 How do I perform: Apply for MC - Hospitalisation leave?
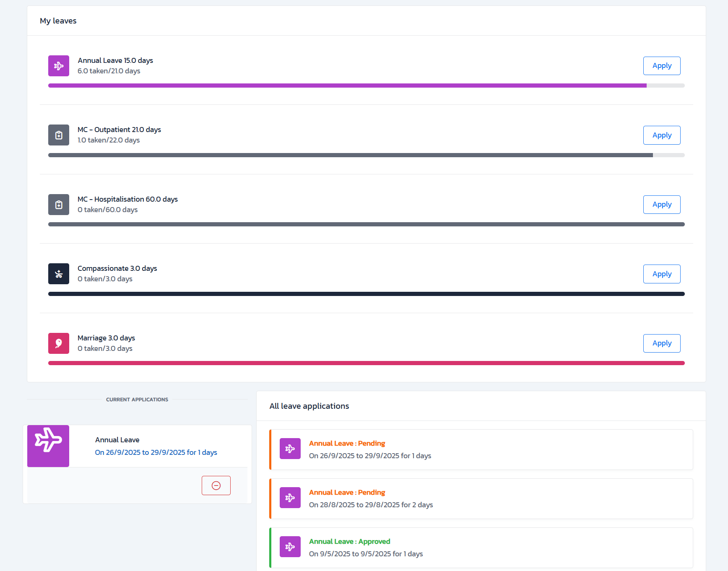point(662,205)
